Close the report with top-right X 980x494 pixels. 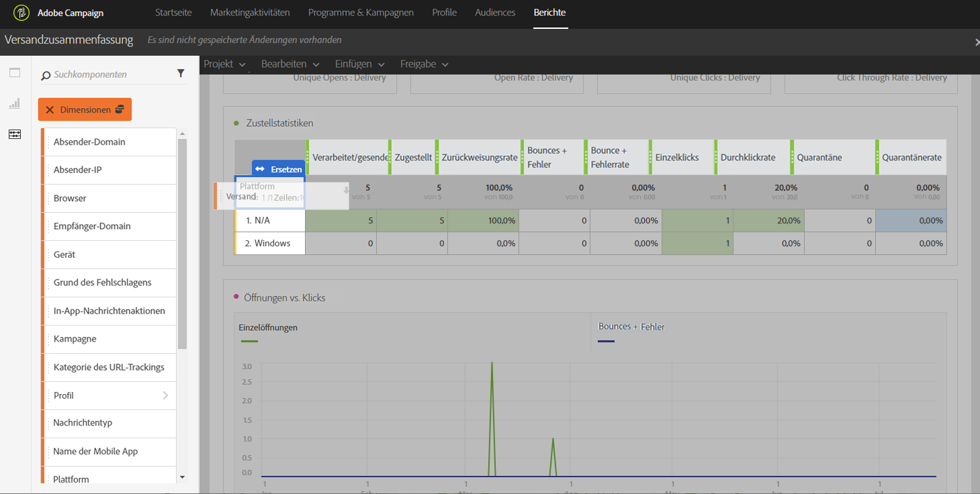coord(977,42)
